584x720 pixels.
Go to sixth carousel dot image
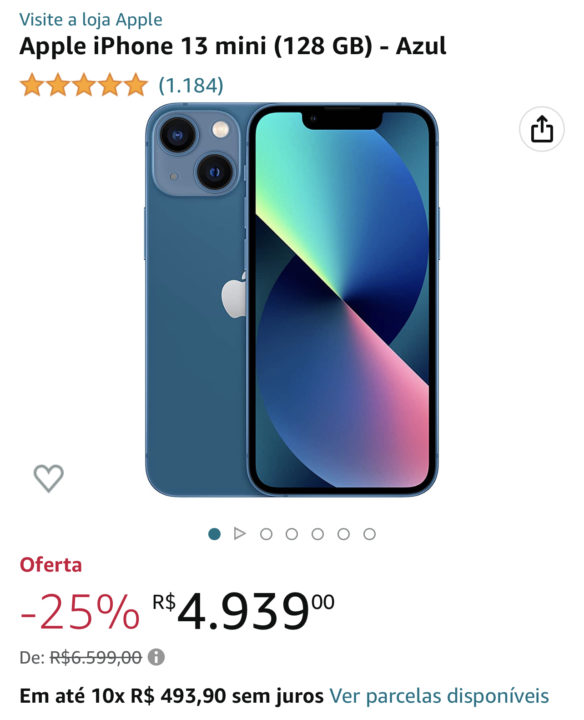click(x=343, y=534)
